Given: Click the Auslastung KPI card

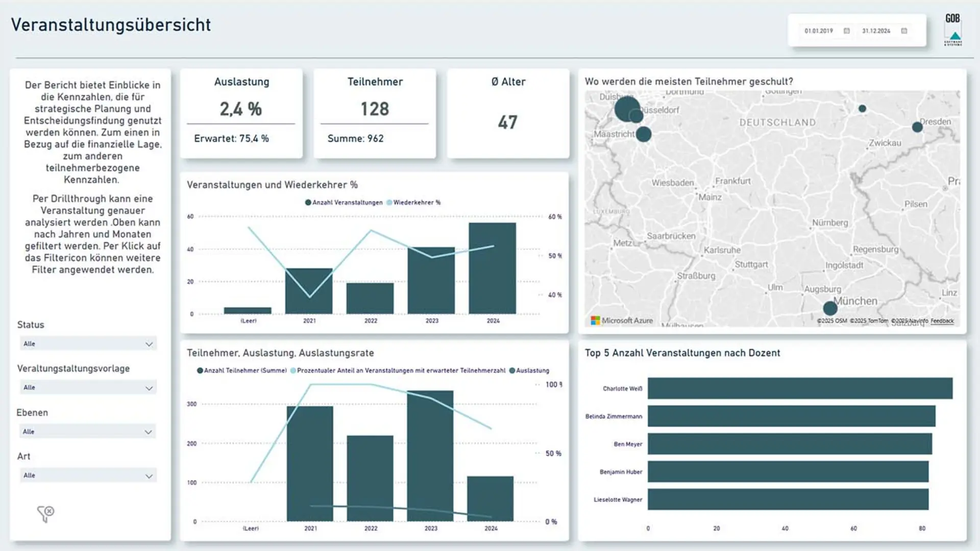Looking at the screenshot, I should [x=241, y=109].
